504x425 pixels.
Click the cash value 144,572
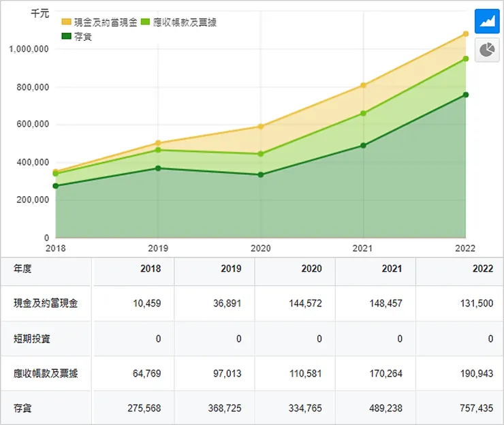(x=305, y=303)
